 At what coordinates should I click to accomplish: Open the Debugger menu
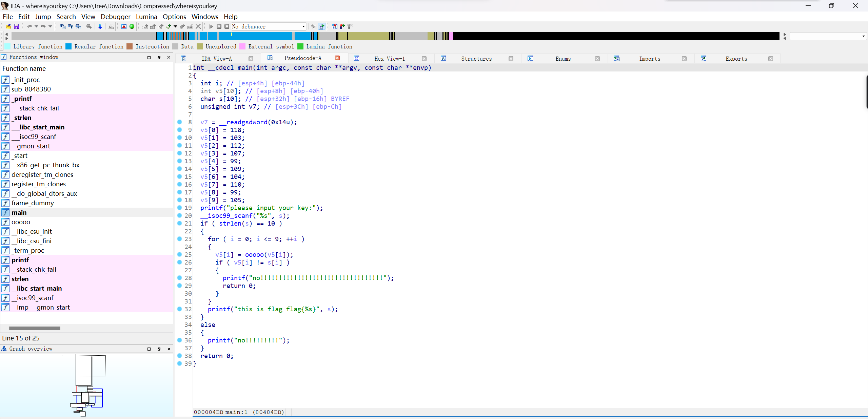coord(115,17)
